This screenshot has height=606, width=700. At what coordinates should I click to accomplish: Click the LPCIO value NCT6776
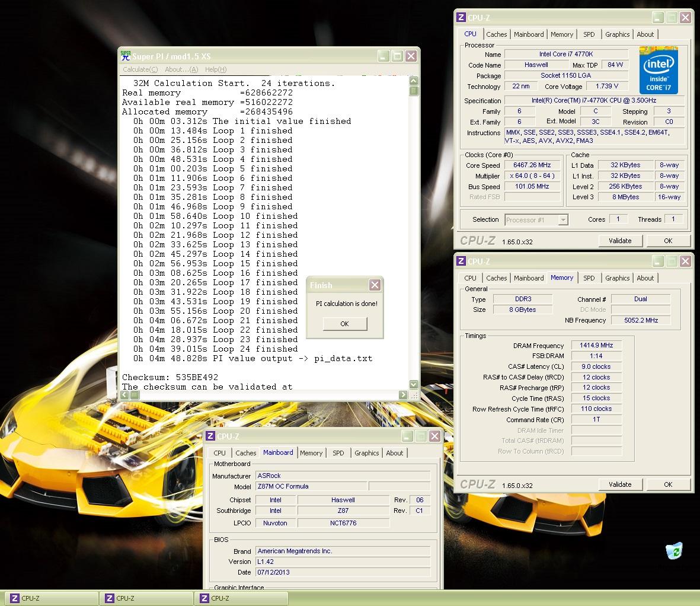click(x=343, y=523)
